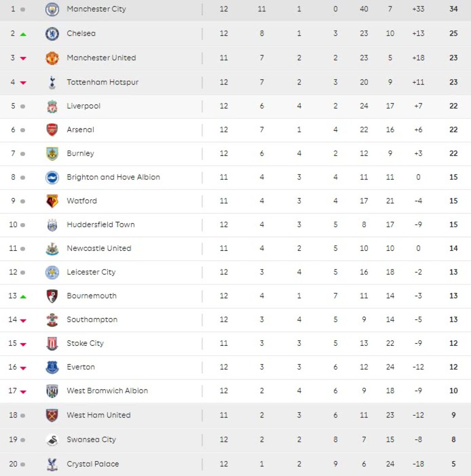Select the Manchester United crest icon
The width and height of the screenshot is (471, 476).
tap(52, 58)
